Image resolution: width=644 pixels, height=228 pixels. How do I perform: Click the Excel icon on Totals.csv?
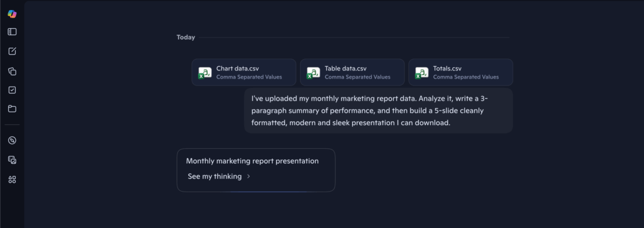click(422, 73)
